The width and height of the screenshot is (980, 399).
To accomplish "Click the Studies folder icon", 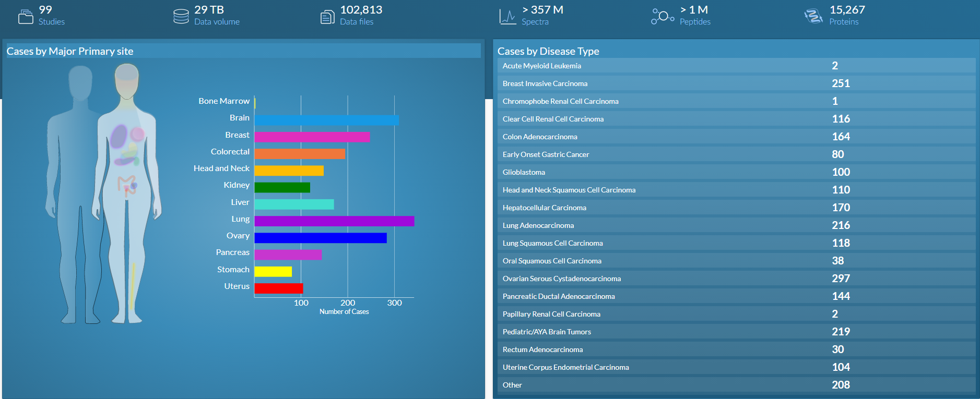I will pyautogui.click(x=25, y=17).
